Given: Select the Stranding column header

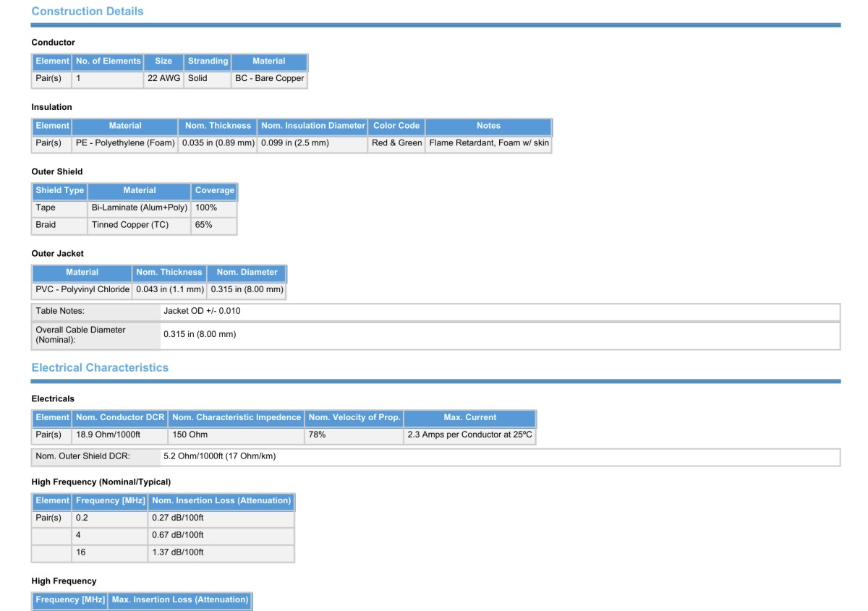Looking at the screenshot, I should [208, 61].
